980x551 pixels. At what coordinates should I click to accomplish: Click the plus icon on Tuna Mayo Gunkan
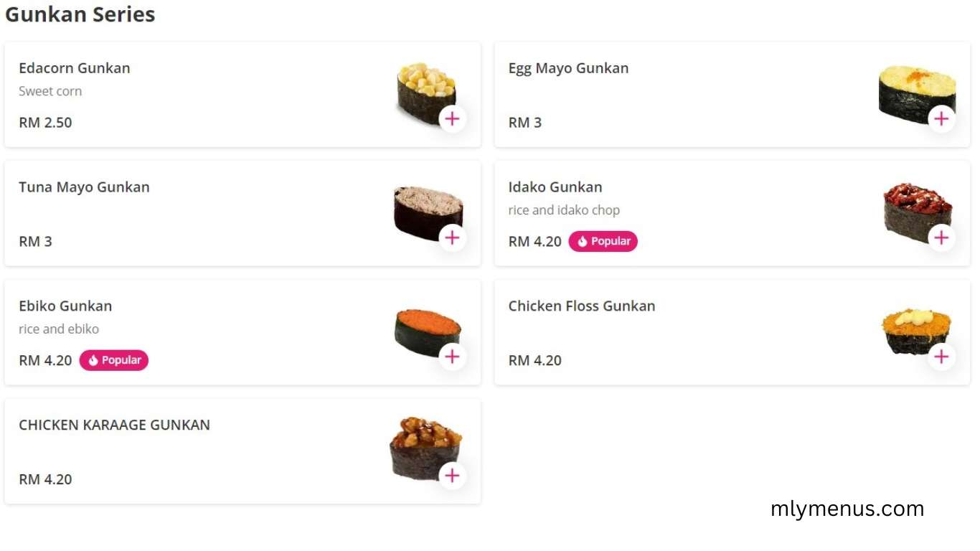pyautogui.click(x=453, y=237)
